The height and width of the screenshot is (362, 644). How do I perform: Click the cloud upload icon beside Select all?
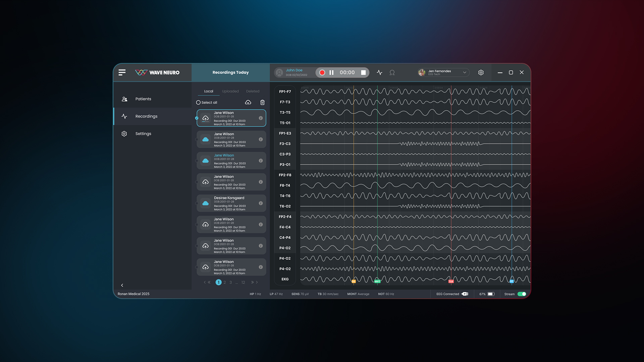coord(248,102)
